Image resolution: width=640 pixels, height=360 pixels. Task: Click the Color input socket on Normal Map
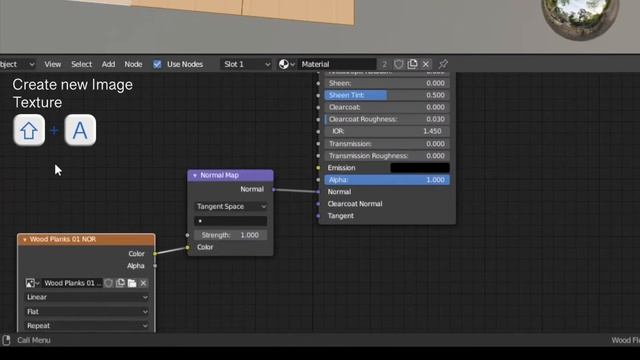(x=187, y=247)
